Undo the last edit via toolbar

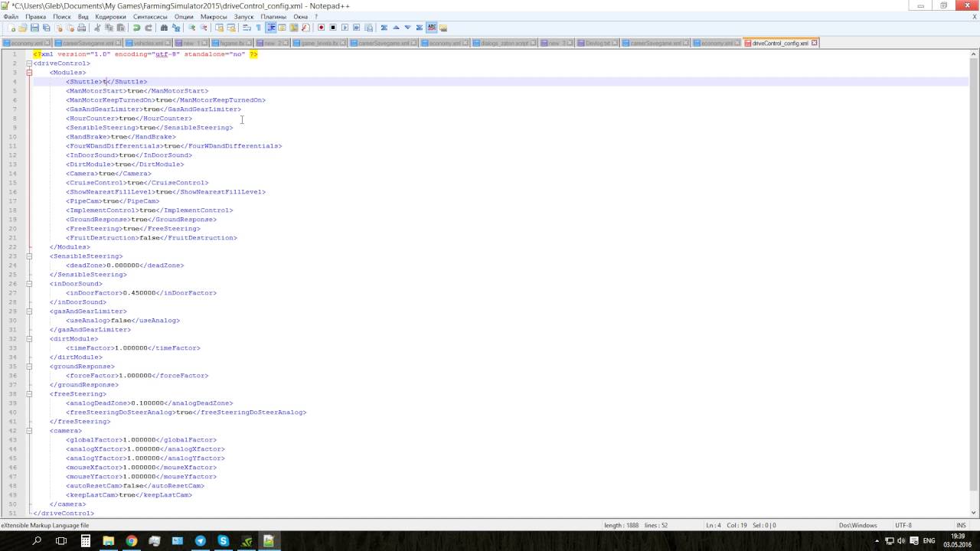[x=136, y=28]
